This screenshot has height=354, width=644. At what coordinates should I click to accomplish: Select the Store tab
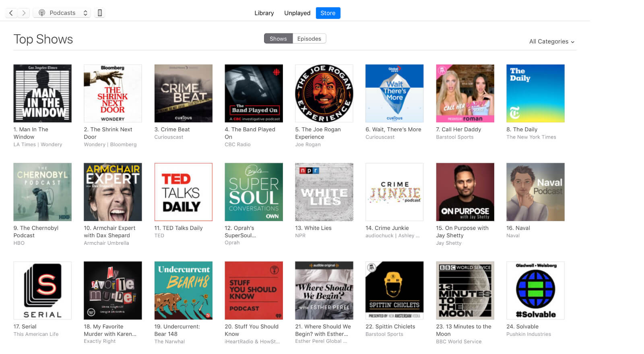click(328, 13)
